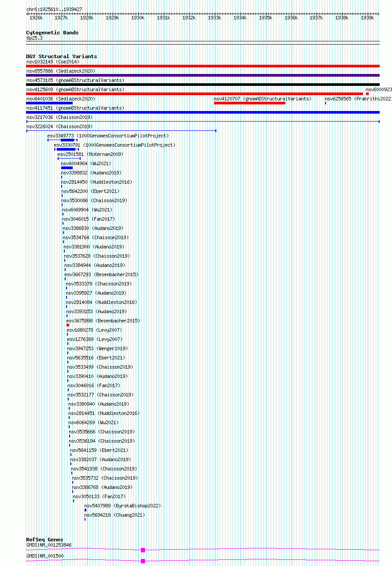
Task: Click nsv6557886 (Sedlazeck2020) label
Action: click(x=61, y=71)
